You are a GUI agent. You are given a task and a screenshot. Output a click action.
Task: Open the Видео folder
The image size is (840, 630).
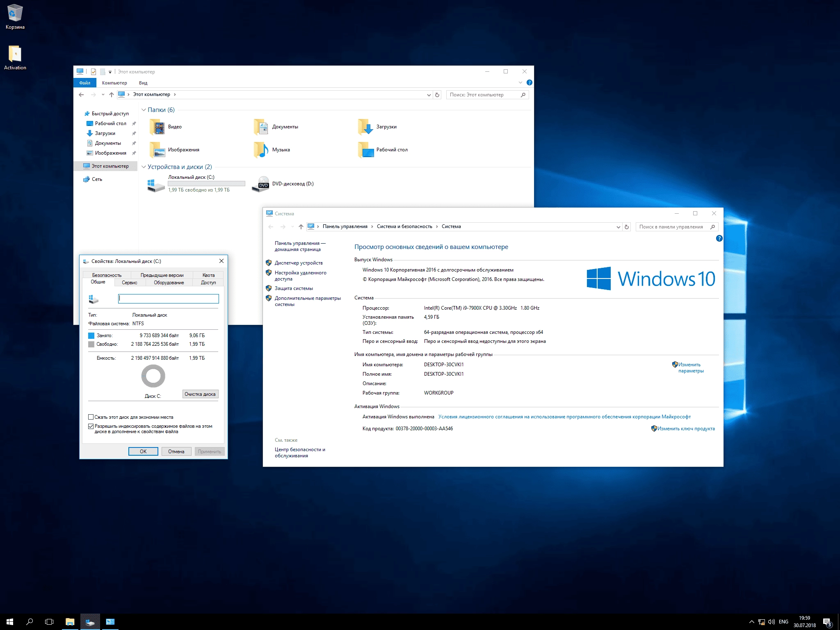166,127
